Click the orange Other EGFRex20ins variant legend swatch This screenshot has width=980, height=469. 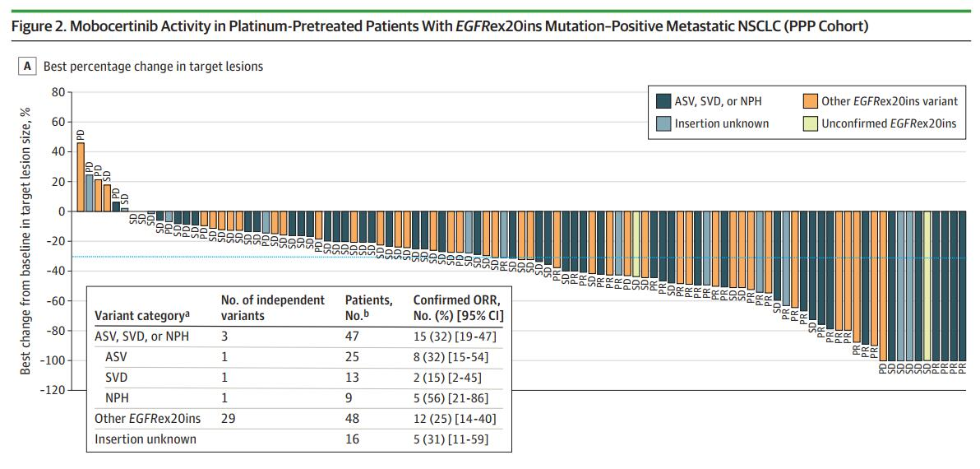click(x=810, y=101)
